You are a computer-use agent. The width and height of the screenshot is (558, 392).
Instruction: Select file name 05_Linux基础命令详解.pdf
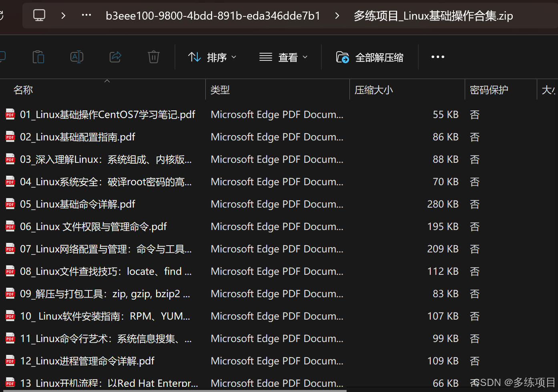[x=78, y=204]
